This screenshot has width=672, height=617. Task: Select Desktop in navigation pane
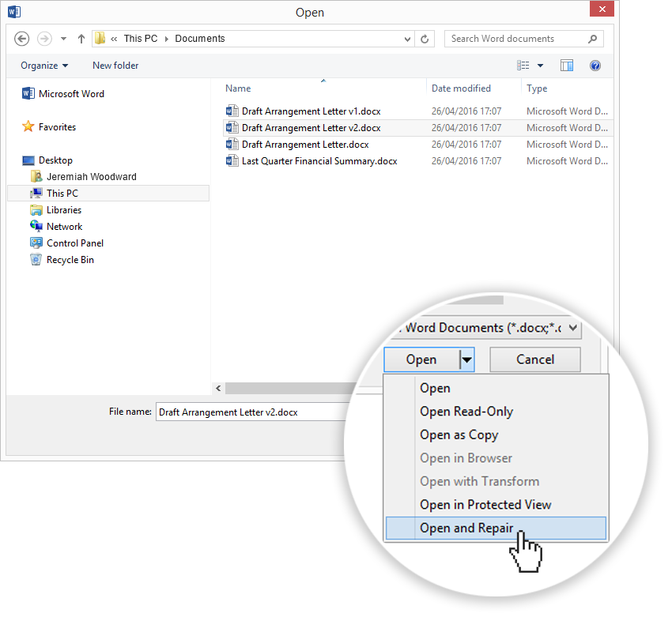[x=47, y=160]
